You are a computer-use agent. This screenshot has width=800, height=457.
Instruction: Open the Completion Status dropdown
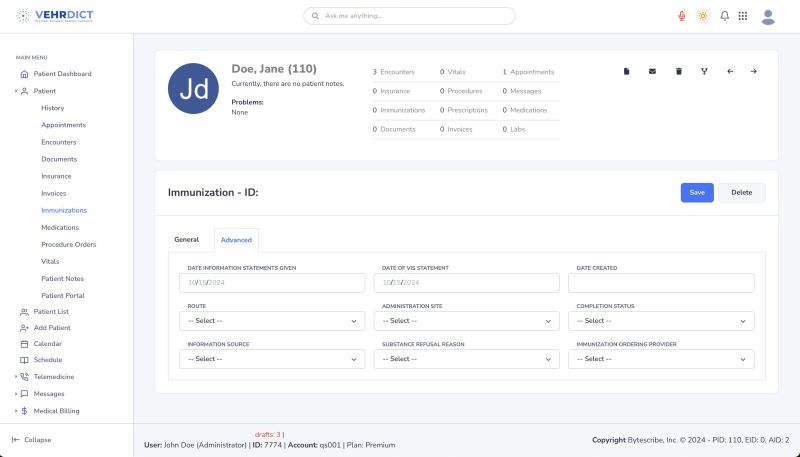point(661,321)
